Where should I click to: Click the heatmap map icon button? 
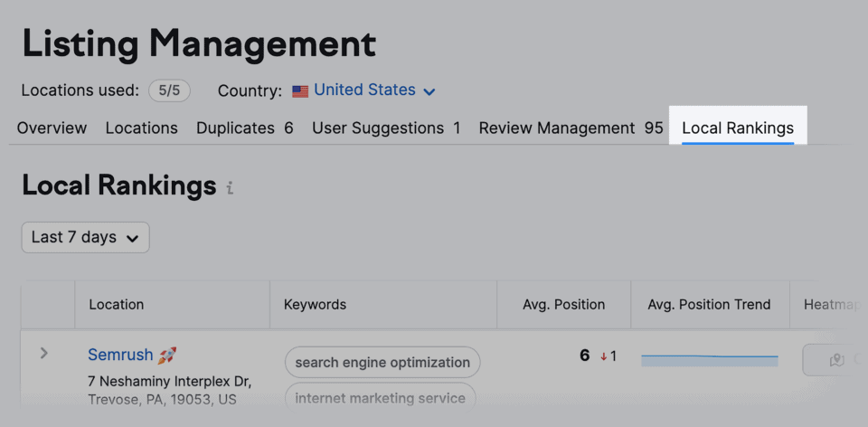coord(835,360)
